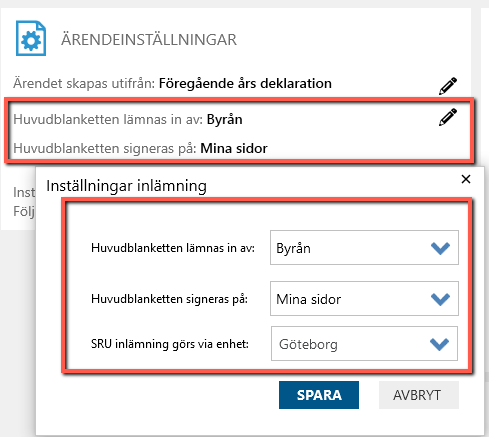Image resolution: width=489 pixels, height=437 pixels.
Task: Click dialog label 'Huvudblanketten signeras på:'
Action: pyautogui.click(x=169, y=299)
